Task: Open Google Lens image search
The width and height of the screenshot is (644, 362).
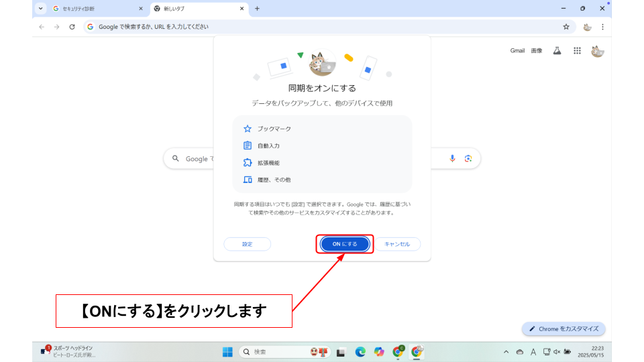Action: (468, 158)
